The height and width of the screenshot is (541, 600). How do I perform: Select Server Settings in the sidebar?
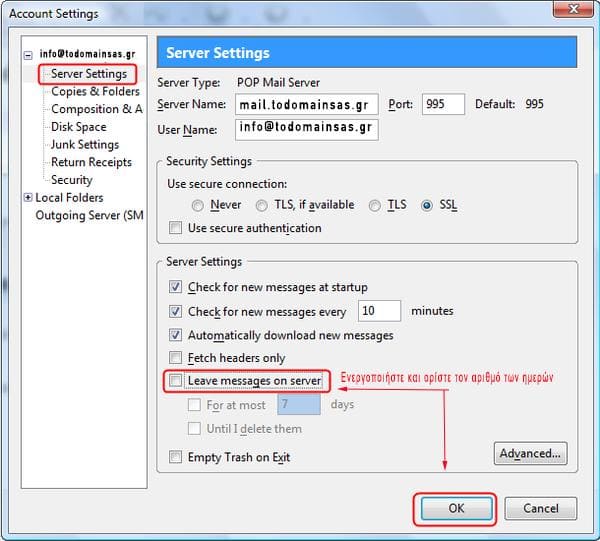coord(89,74)
